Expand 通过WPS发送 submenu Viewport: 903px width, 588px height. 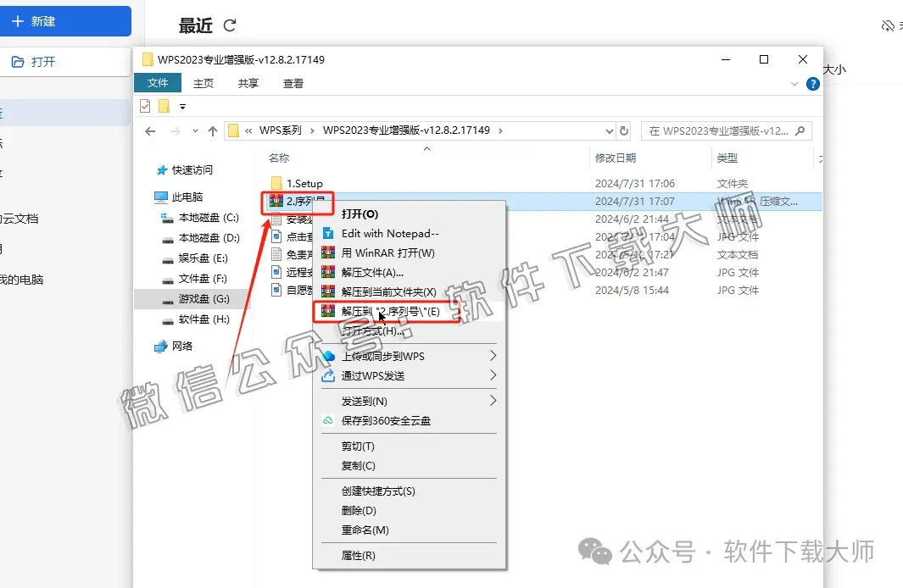click(x=410, y=375)
